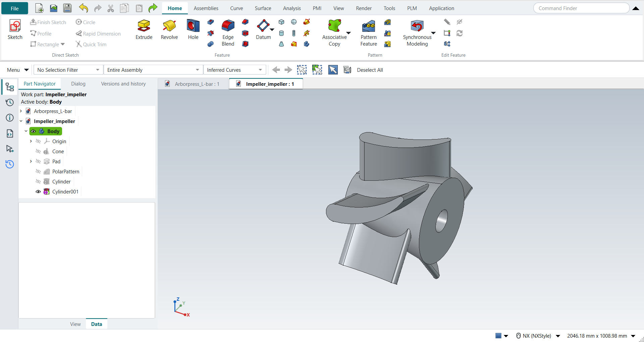Open the information sidebar icon
The height and width of the screenshot is (342, 644).
pyautogui.click(x=10, y=118)
